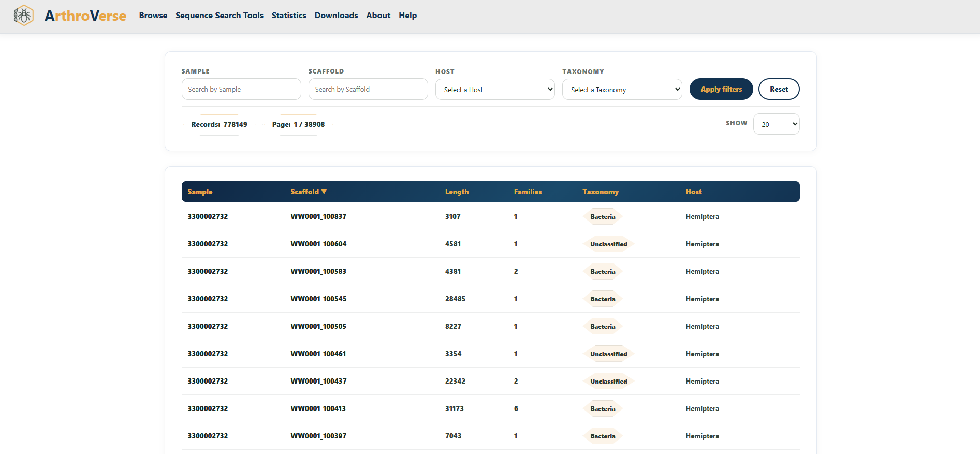Open the Downloads page
Screen dimensions: 980x454
coord(337,16)
